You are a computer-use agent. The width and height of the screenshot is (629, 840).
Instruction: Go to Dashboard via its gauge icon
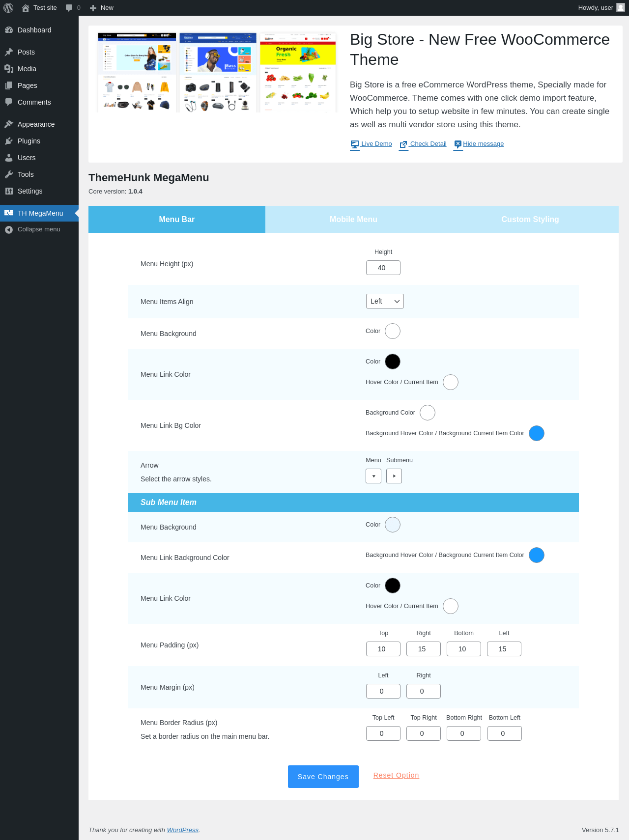[9, 30]
